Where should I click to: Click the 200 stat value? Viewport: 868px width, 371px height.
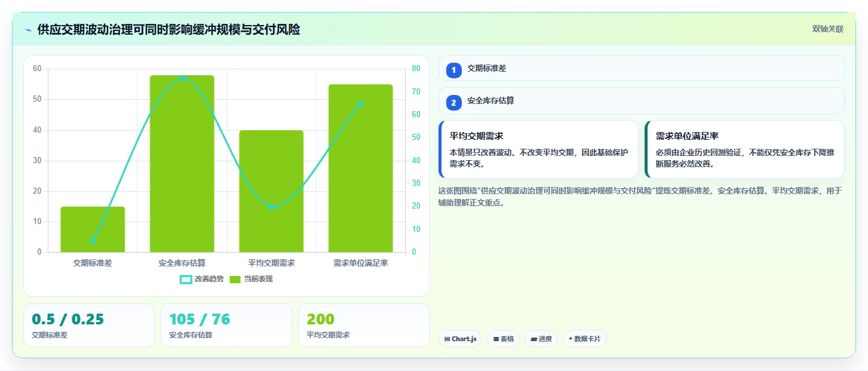(x=320, y=319)
